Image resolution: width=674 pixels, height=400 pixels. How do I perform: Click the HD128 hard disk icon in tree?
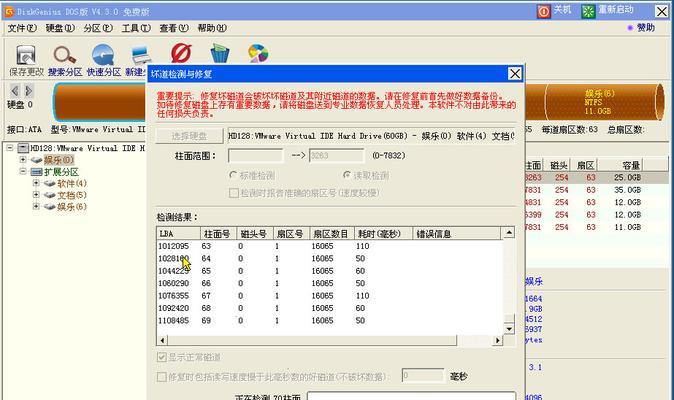(23, 148)
